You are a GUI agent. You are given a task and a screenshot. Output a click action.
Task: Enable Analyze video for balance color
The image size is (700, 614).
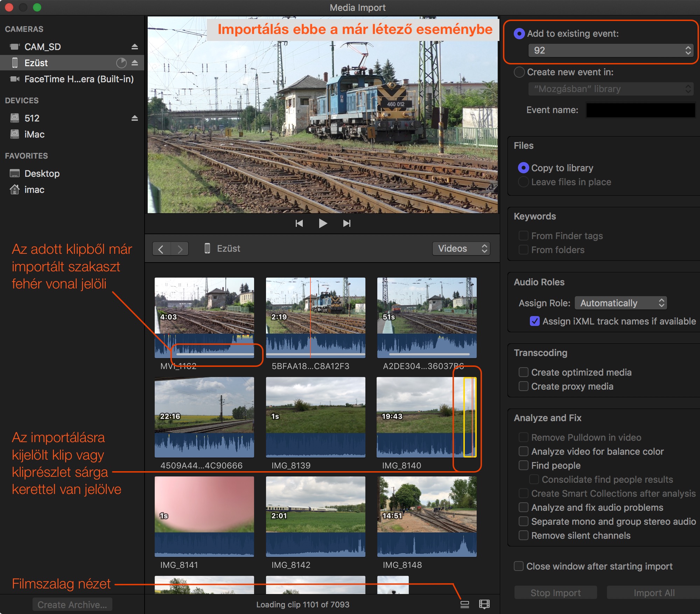pyautogui.click(x=524, y=451)
